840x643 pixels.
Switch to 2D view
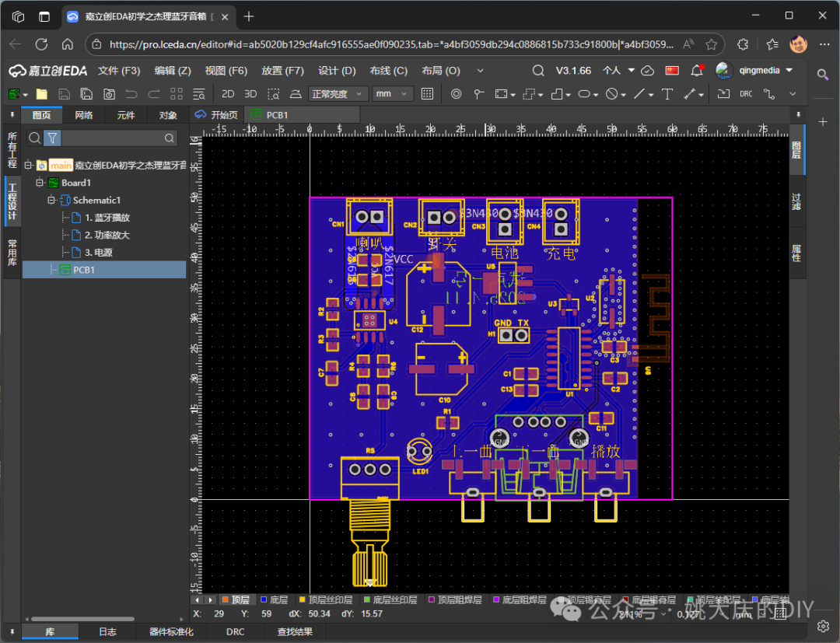[x=228, y=94]
